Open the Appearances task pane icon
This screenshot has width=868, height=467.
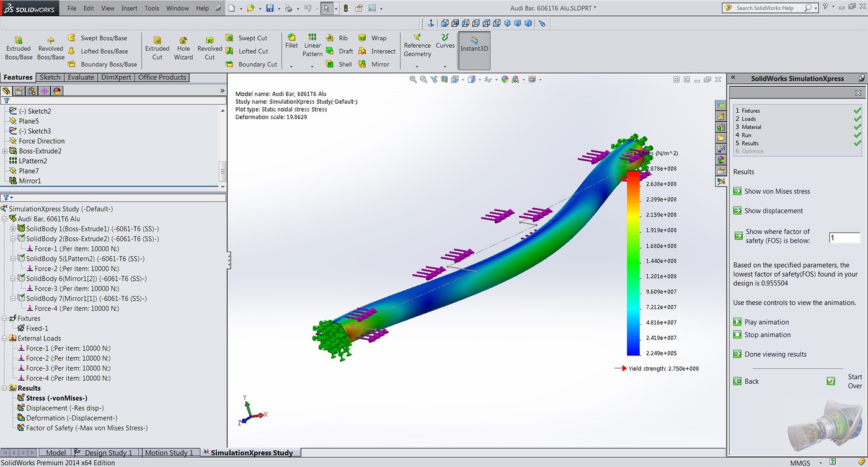coord(721,159)
